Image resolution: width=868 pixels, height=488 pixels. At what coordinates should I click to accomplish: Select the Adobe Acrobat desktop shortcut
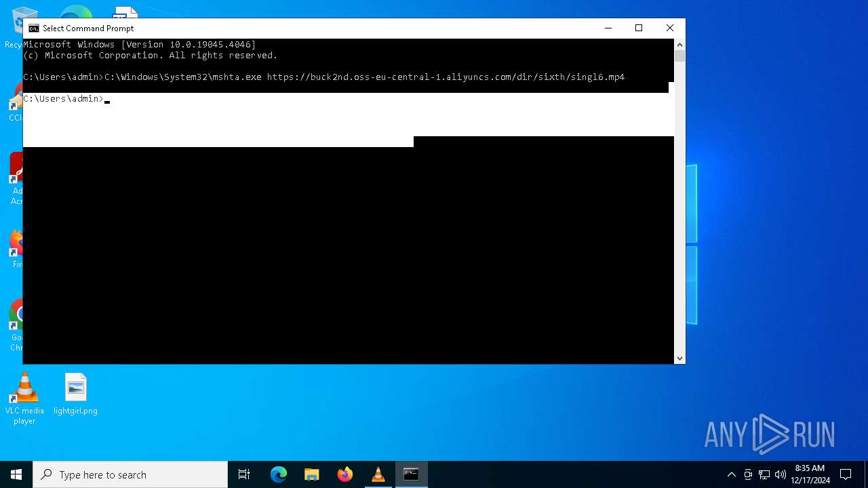coord(16,179)
